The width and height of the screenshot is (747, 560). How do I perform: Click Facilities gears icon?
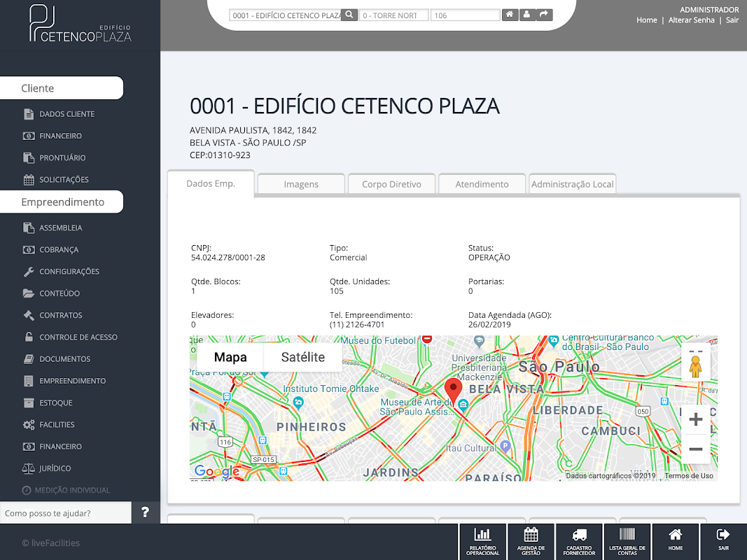coord(29,424)
